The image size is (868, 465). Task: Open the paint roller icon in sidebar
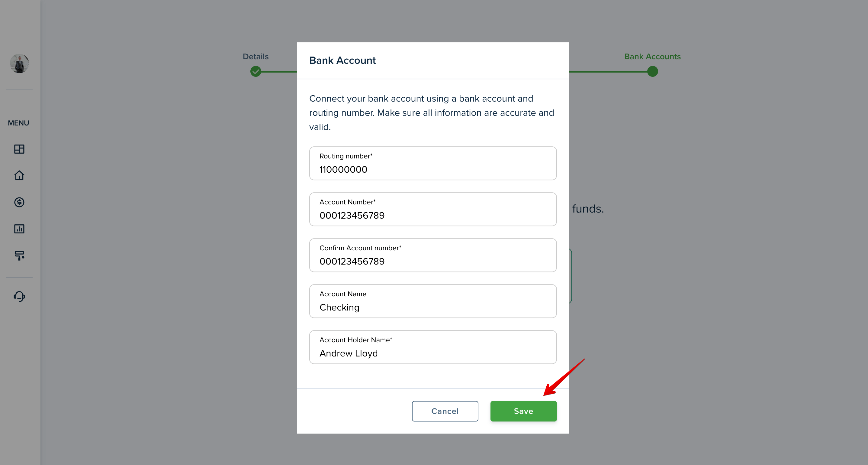(19, 255)
